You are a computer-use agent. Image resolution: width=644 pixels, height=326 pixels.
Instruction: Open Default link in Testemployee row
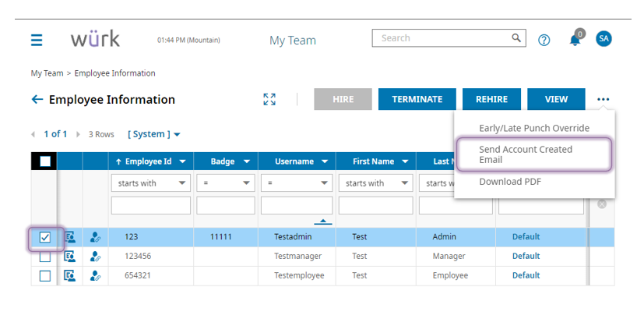526,275
